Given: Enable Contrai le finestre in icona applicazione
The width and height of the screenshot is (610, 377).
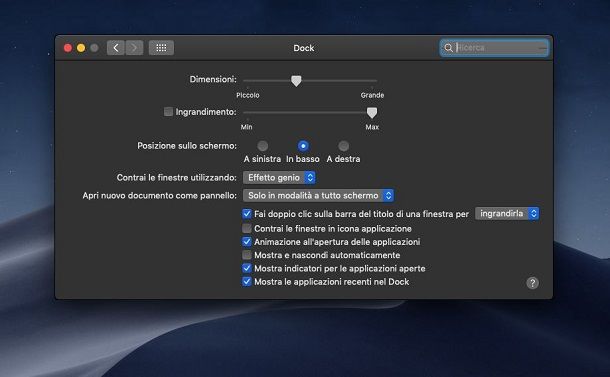Looking at the screenshot, I should pos(247,228).
